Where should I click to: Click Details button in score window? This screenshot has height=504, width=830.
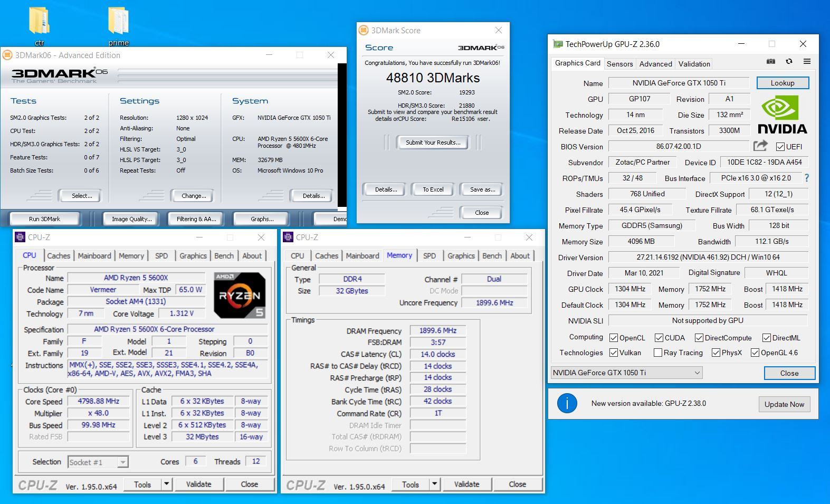(x=386, y=189)
